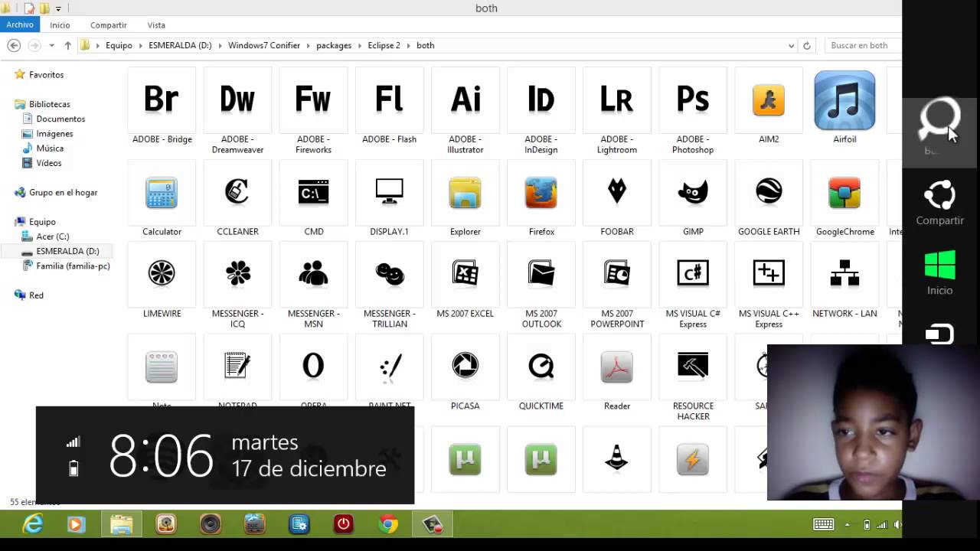Select the ADOBE - Bridge icon
980x551 pixels.
(x=162, y=100)
